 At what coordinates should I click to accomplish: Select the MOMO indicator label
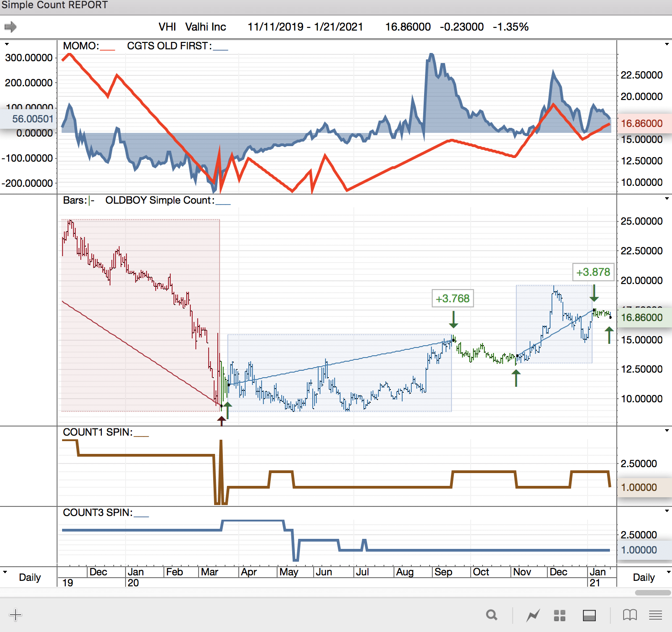(x=81, y=46)
